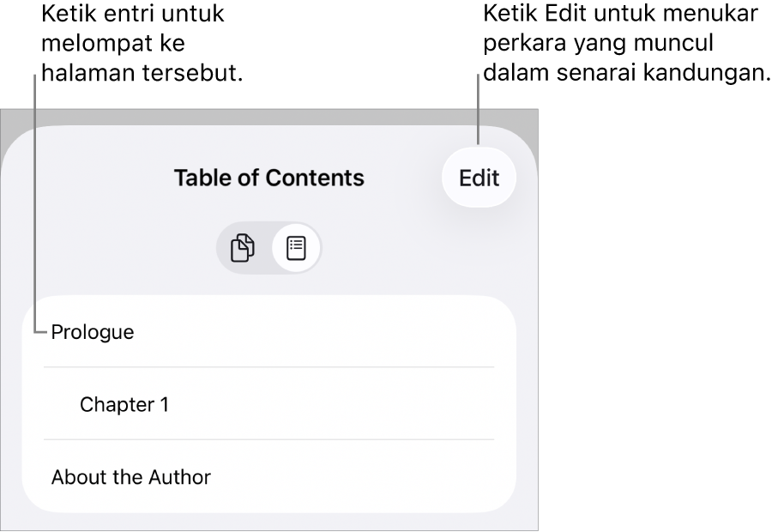Select the indented Chapter 1 row

(268, 404)
